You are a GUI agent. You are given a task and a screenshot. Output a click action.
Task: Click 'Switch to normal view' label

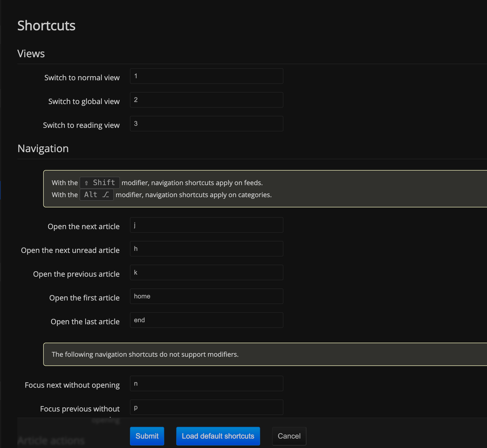82,78
